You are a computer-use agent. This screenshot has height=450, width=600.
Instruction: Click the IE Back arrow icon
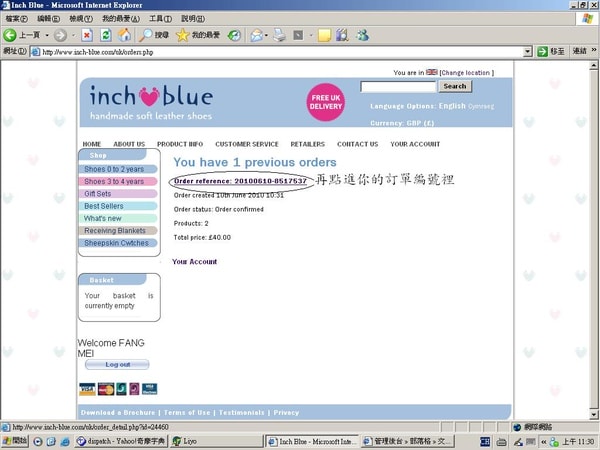point(10,35)
